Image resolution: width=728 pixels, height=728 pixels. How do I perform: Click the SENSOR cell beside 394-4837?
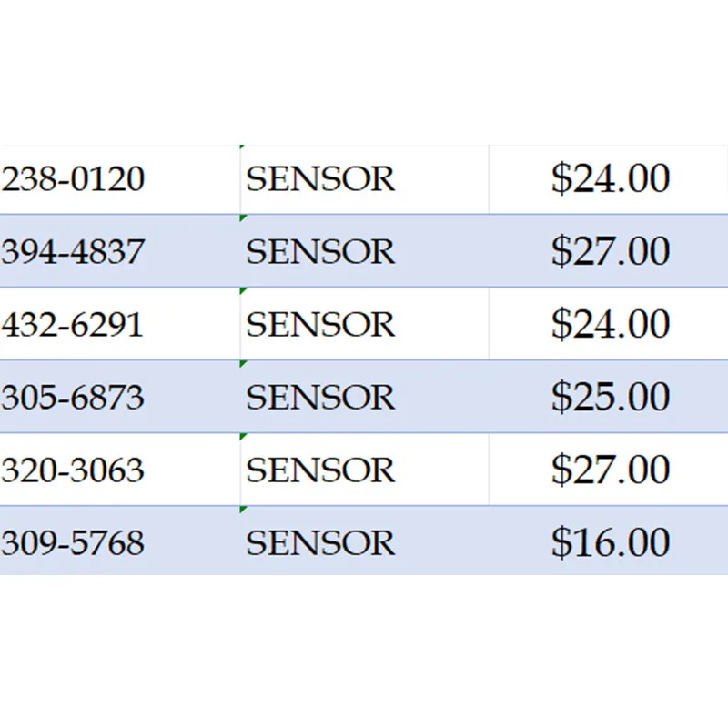point(365,251)
